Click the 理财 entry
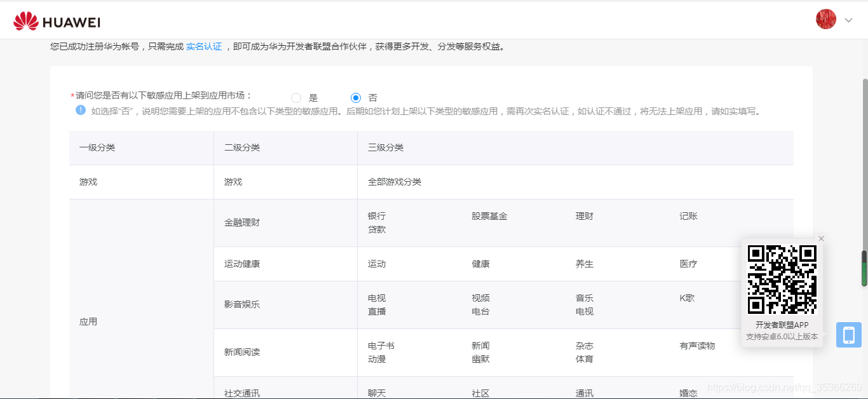868x399 pixels. tap(585, 216)
